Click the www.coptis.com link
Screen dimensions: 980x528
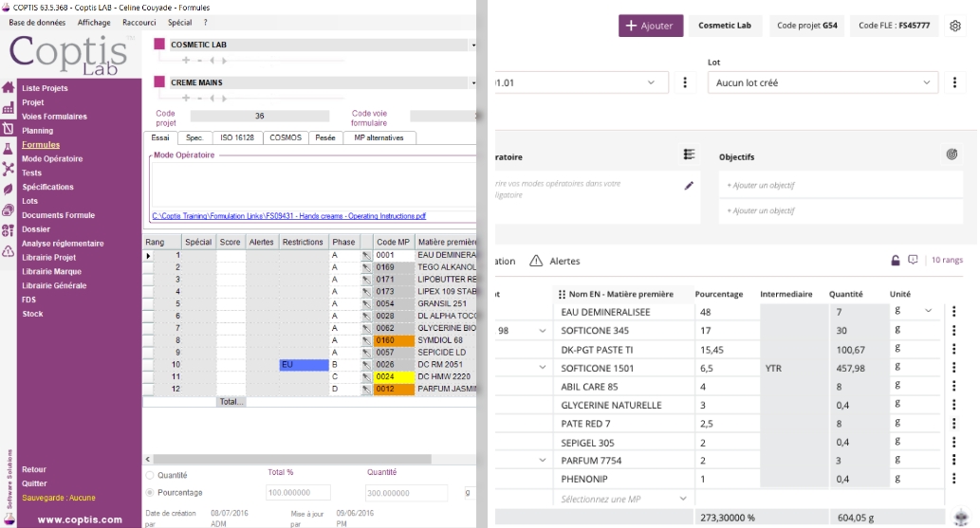(80, 519)
